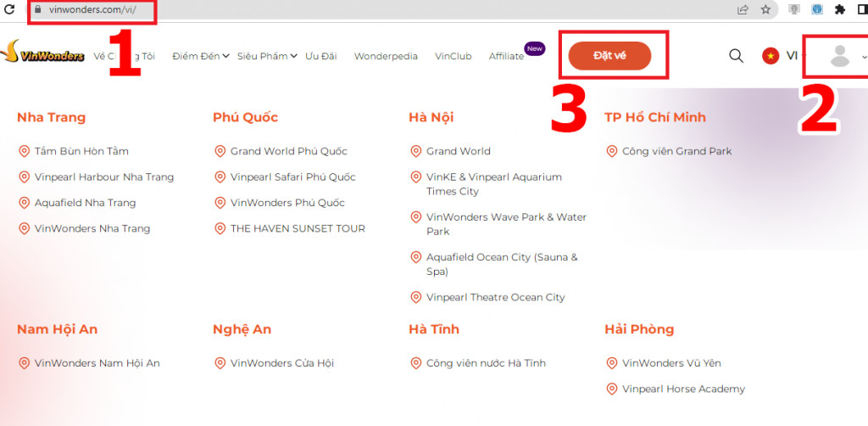
Task: Click pin icon beside Tắm Bùn Hòn Tằm
Action: coord(24,151)
